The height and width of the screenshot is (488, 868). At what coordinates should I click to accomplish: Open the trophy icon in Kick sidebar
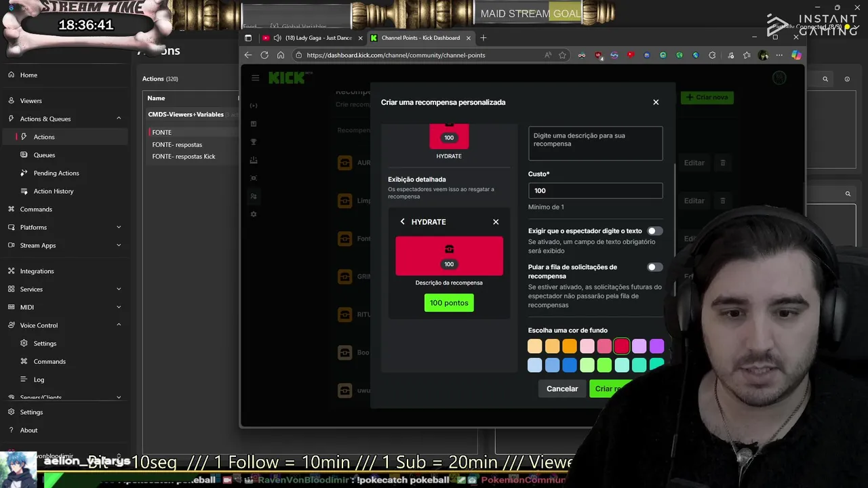click(254, 142)
